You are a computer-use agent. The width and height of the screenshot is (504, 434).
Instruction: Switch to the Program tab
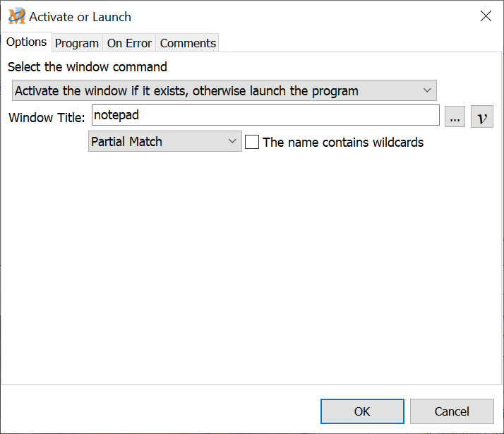pos(77,43)
